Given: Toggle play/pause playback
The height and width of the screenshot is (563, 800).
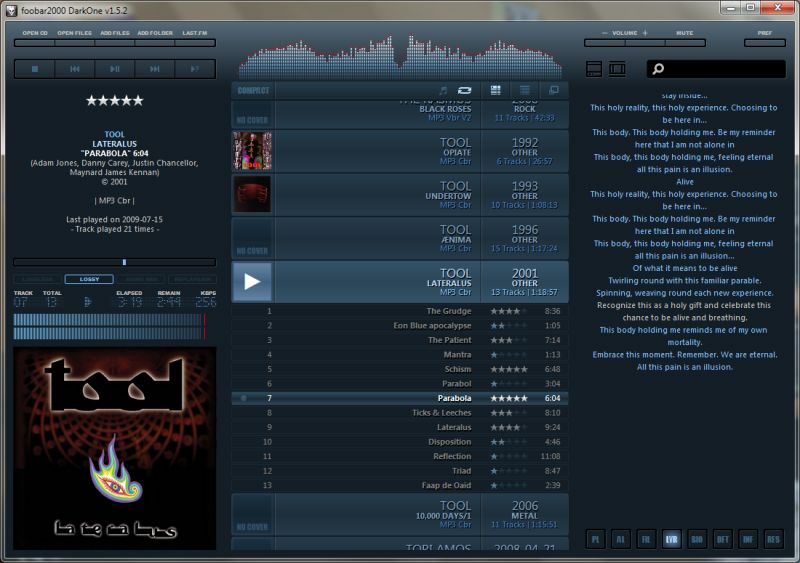Looking at the screenshot, I should pyautogui.click(x=115, y=69).
